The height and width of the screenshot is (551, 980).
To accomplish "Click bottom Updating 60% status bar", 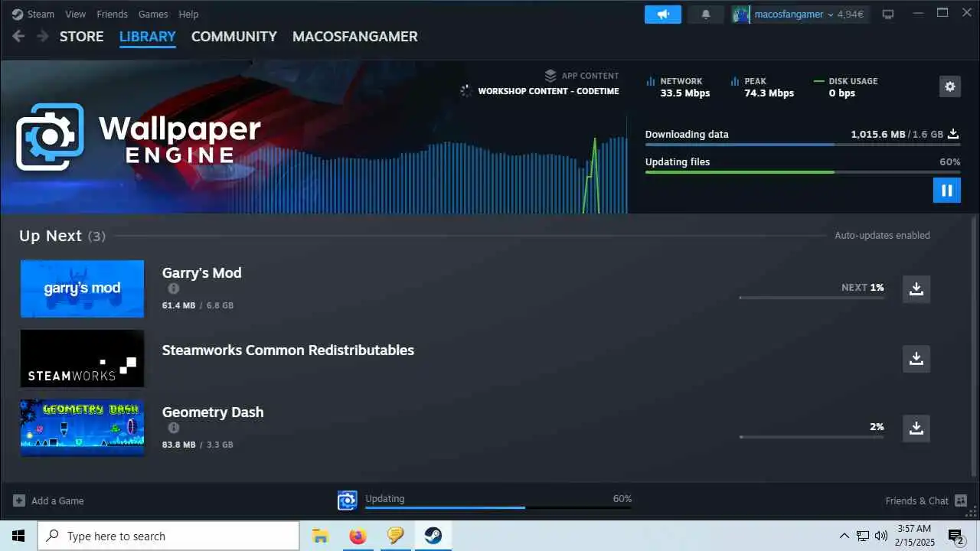I will pos(498,507).
